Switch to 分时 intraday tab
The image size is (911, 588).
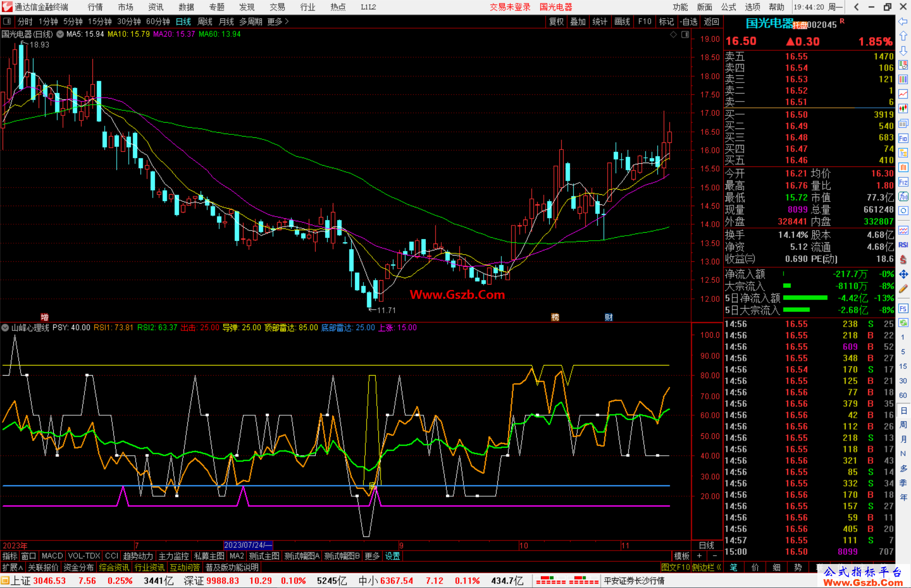(25, 21)
